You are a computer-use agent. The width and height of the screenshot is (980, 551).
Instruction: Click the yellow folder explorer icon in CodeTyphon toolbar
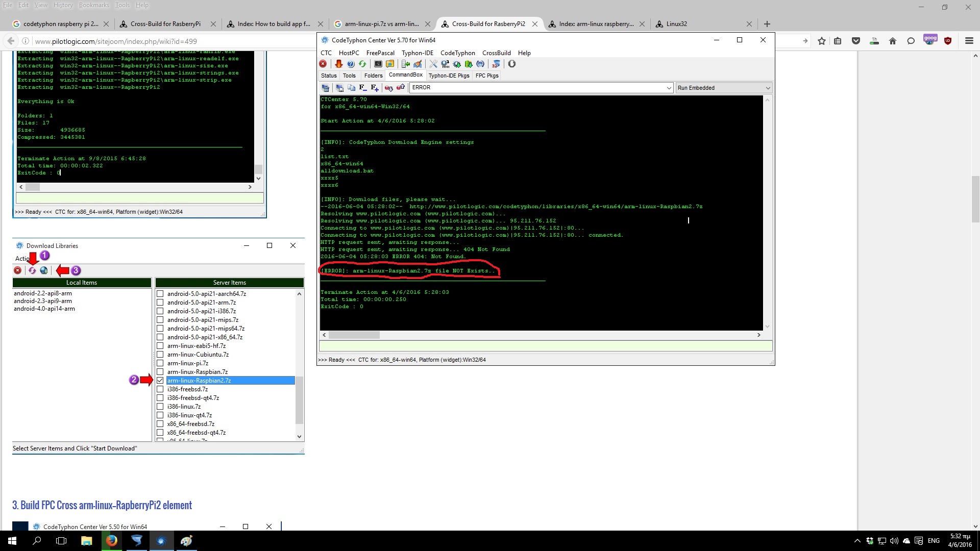click(x=390, y=64)
